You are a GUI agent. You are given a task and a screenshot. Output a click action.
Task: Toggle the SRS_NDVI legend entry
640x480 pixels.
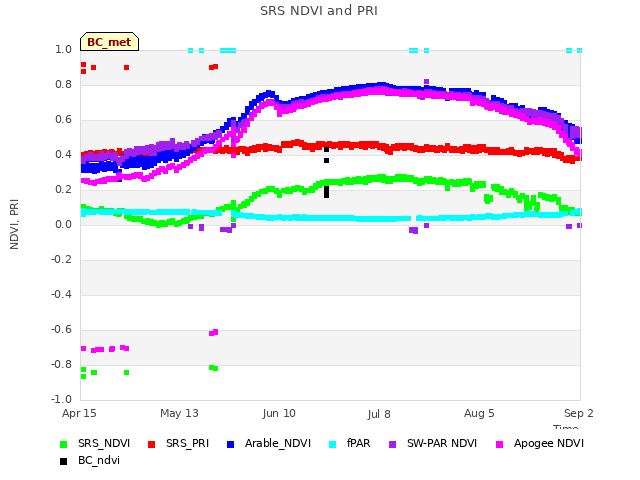coord(95,444)
